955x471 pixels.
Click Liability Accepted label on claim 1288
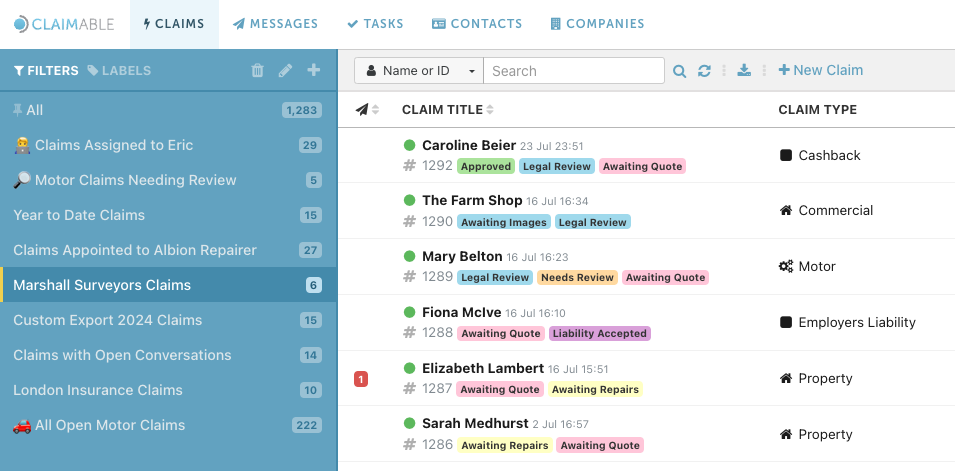click(x=600, y=334)
